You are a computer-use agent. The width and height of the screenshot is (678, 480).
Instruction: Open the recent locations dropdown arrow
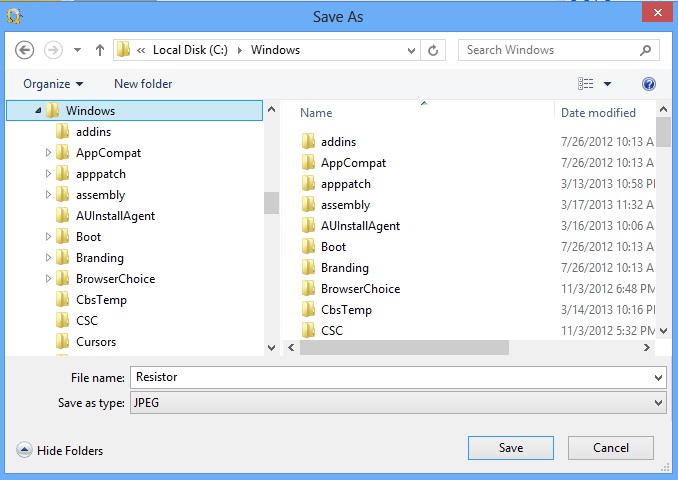tap(77, 50)
